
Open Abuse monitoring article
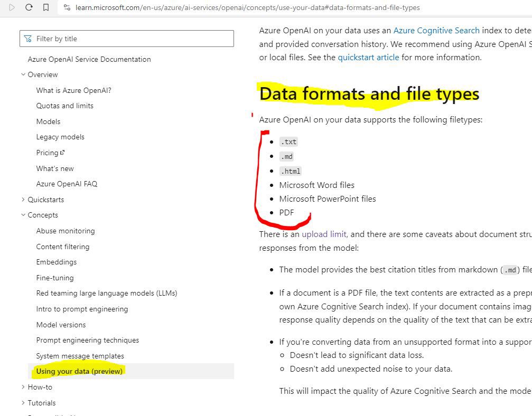point(66,231)
